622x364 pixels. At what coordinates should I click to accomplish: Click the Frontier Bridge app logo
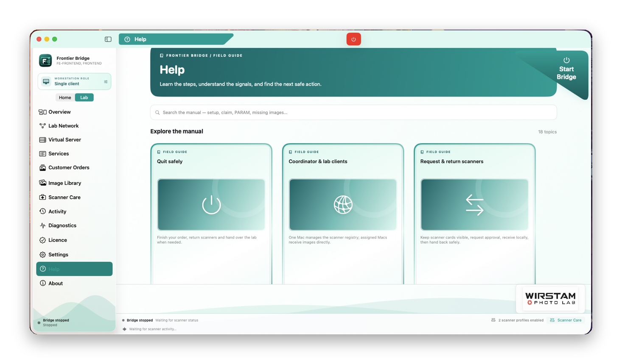[x=45, y=61]
